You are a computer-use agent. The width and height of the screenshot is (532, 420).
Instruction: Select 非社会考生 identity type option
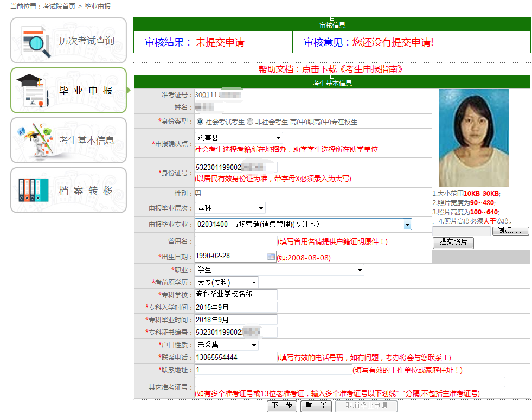250,122
